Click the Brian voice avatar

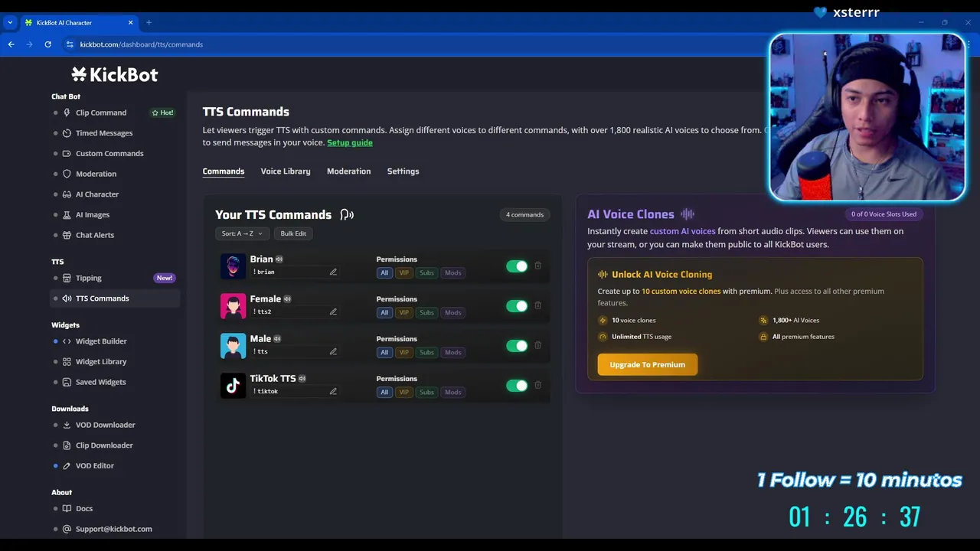point(233,266)
